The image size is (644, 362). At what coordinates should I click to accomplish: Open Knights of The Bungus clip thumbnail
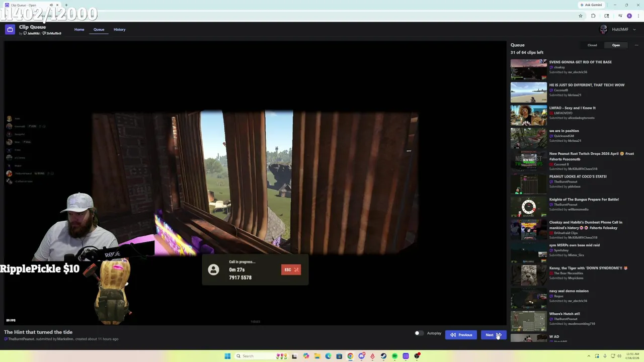528,207
